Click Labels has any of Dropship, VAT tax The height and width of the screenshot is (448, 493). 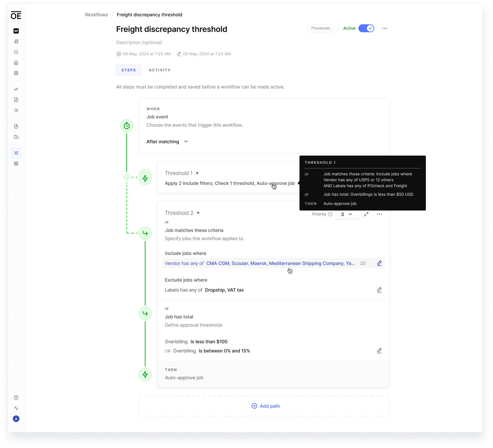[204, 290]
